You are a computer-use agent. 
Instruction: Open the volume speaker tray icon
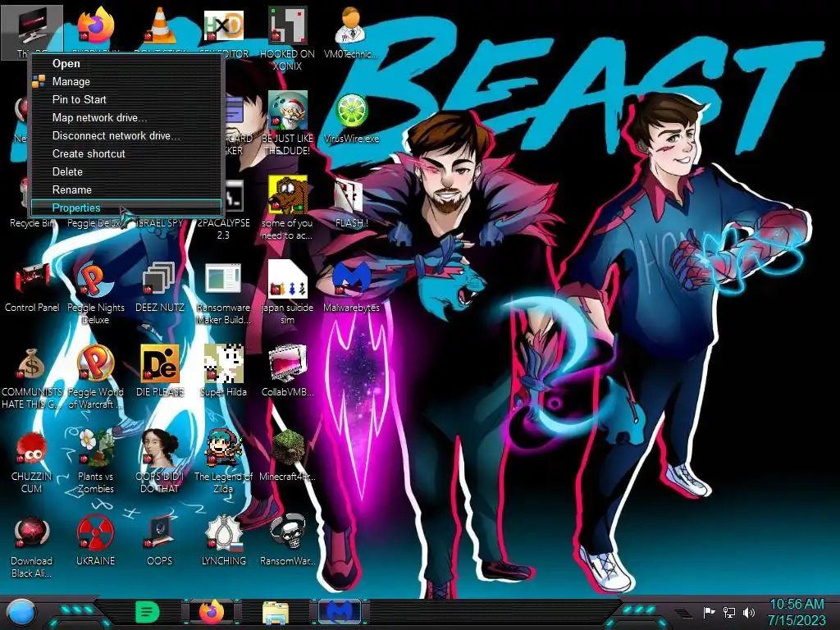coord(748,612)
